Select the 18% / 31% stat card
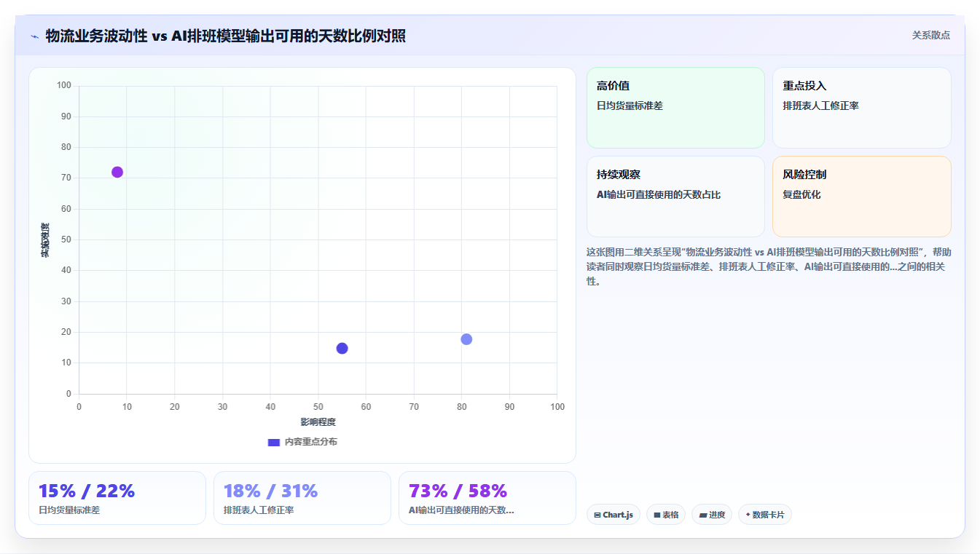 pyautogui.click(x=302, y=498)
